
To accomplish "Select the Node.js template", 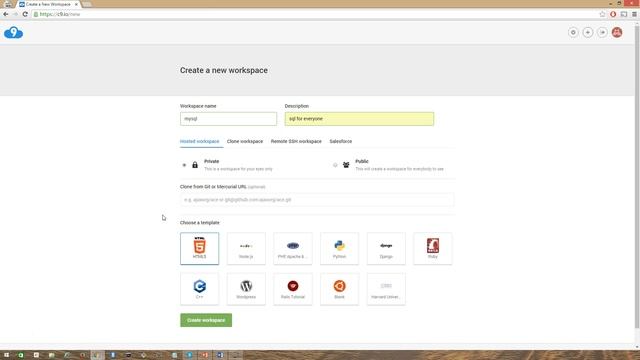I will pos(246,249).
